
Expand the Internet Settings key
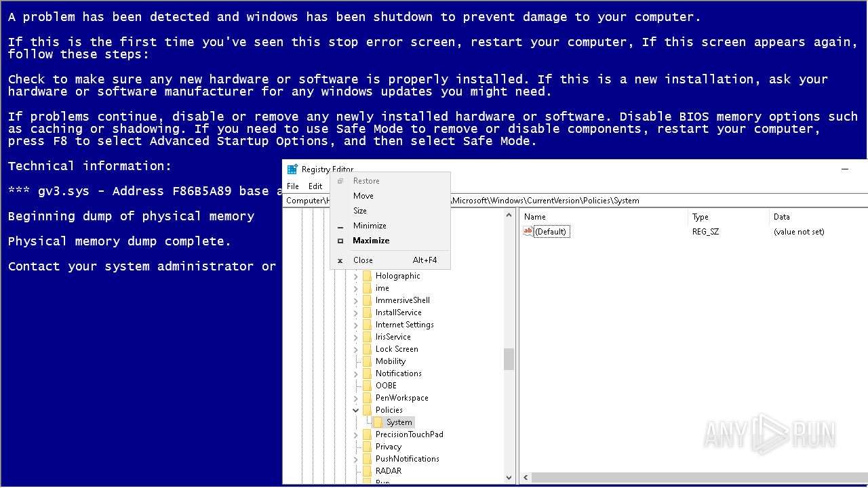(356, 325)
